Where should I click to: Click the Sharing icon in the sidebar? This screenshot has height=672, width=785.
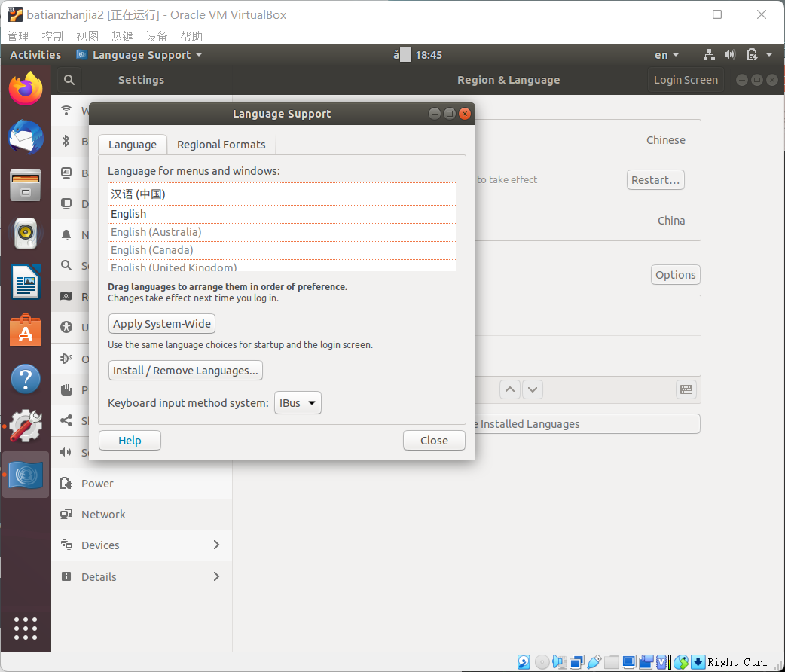point(66,420)
